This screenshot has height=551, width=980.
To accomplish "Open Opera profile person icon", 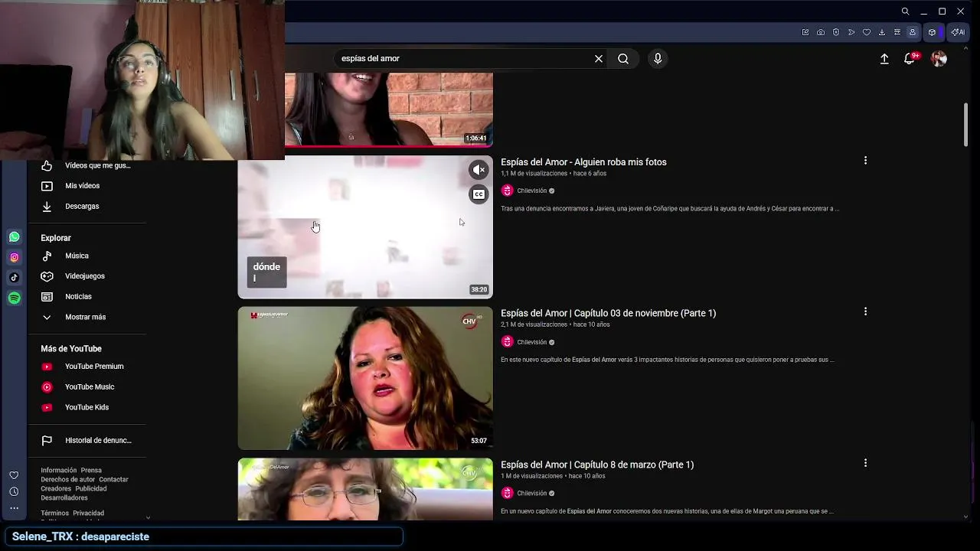I will coord(913,32).
